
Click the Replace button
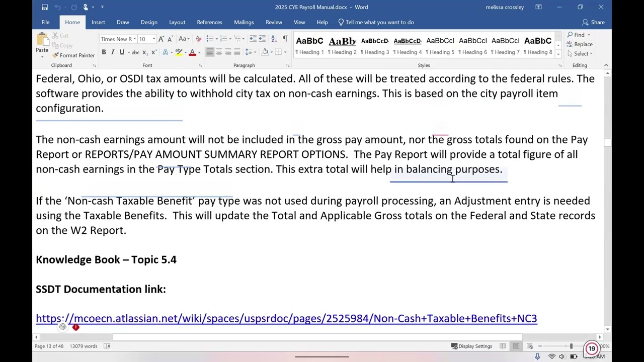click(580, 44)
